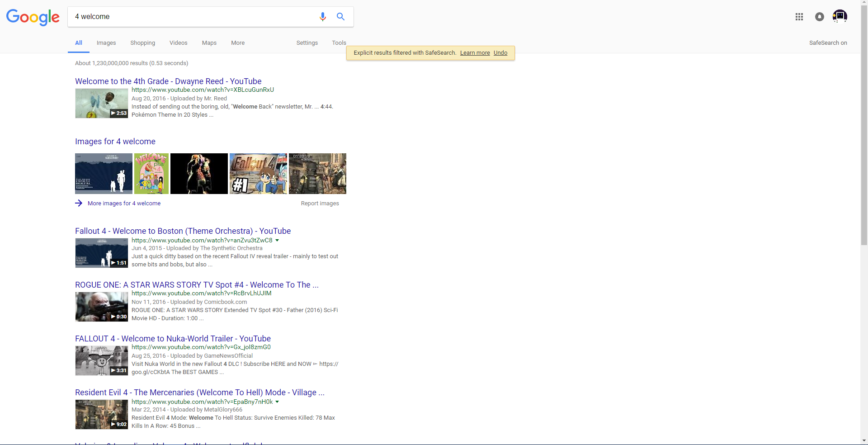Play the Resident Evil 9:02 thumbnail
Screen dimensions: 868x445
pos(102,414)
